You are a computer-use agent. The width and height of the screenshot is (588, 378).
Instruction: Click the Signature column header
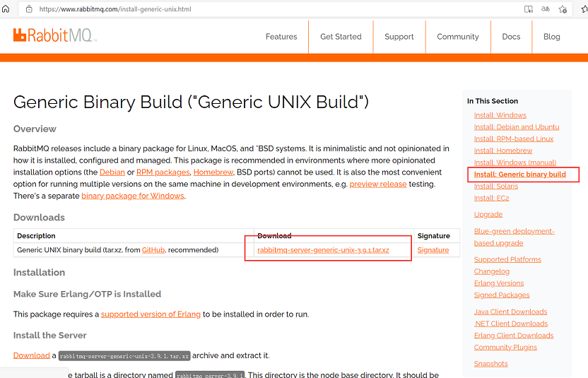433,236
